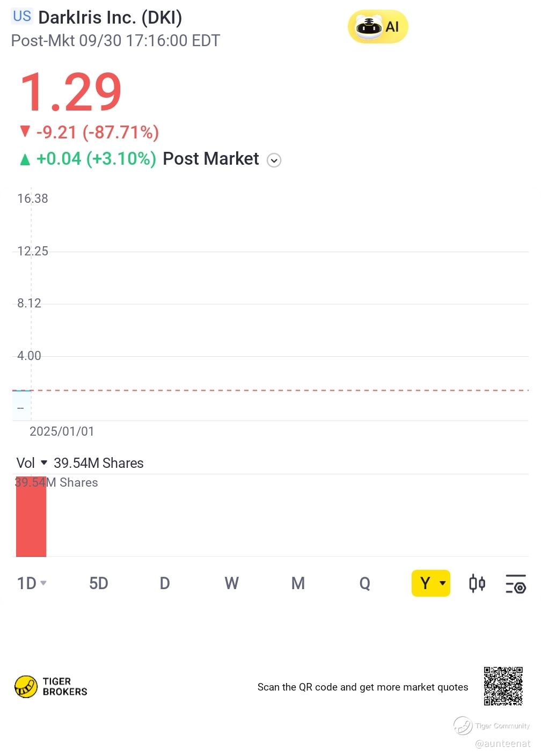This screenshot has width=541, height=756.
Task: Click the candlestick chart type icon
Action: [477, 583]
